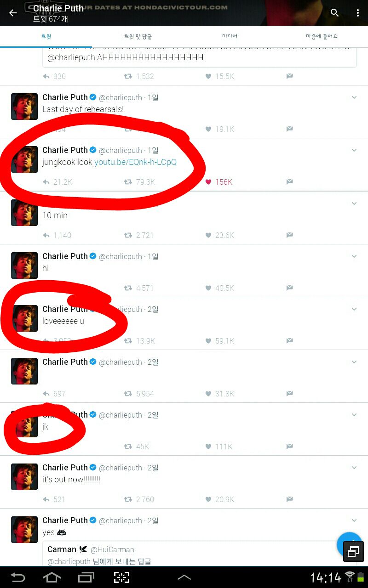368x588 pixels.
Task: Open the youtu.be/EQnk-h-LCpQ link
Action: [x=135, y=162]
